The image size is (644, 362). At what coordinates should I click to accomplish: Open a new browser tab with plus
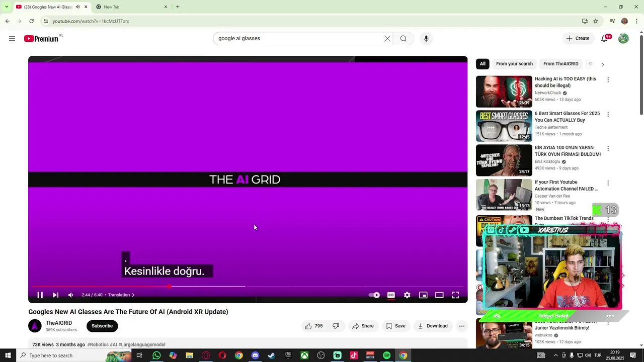[x=178, y=7]
